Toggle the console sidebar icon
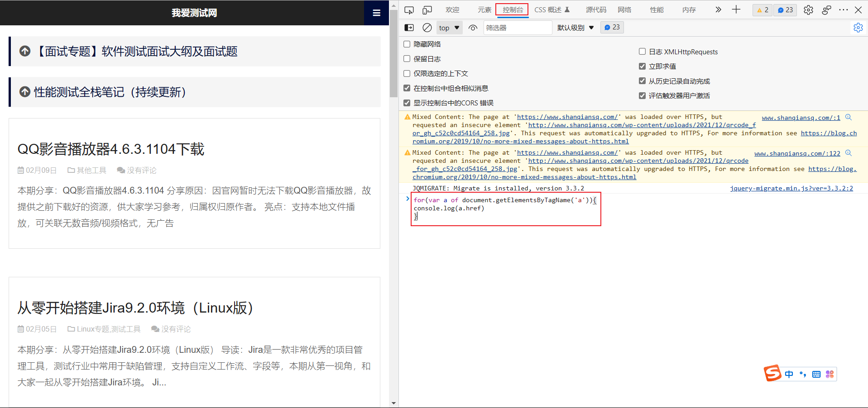This screenshot has width=868, height=408. tap(409, 28)
